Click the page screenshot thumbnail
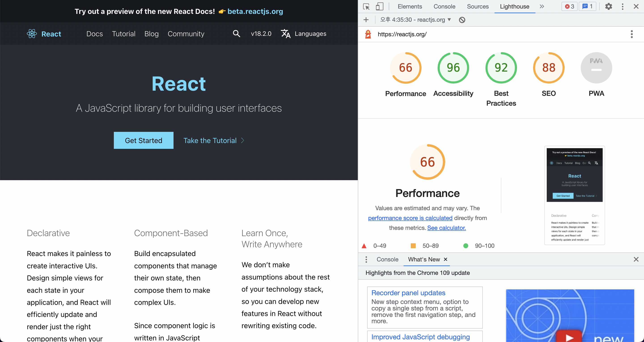This screenshot has height=342, width=644. (574, 195)
